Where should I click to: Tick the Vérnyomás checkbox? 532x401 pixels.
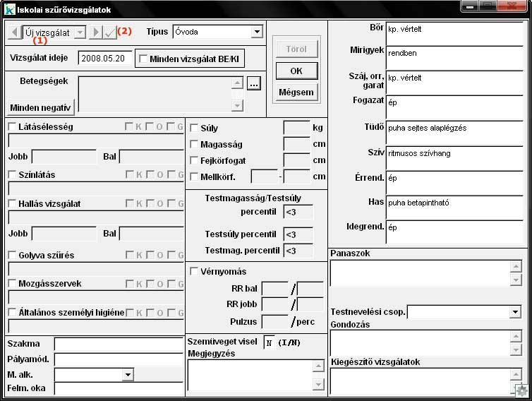[x=195, y=272]
